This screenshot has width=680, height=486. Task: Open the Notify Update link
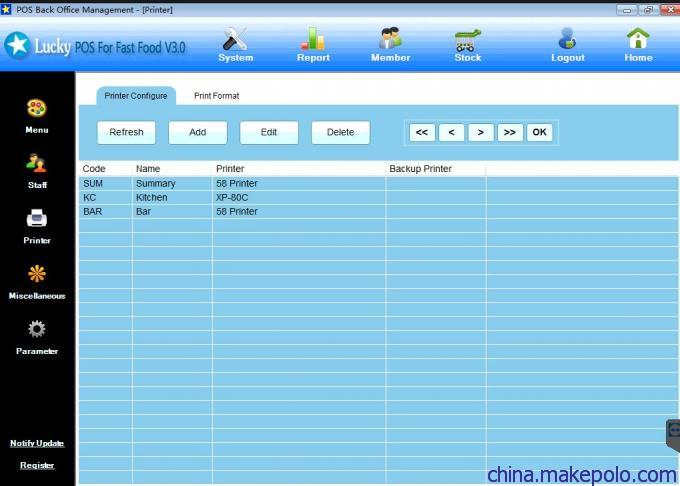[37, 443]
